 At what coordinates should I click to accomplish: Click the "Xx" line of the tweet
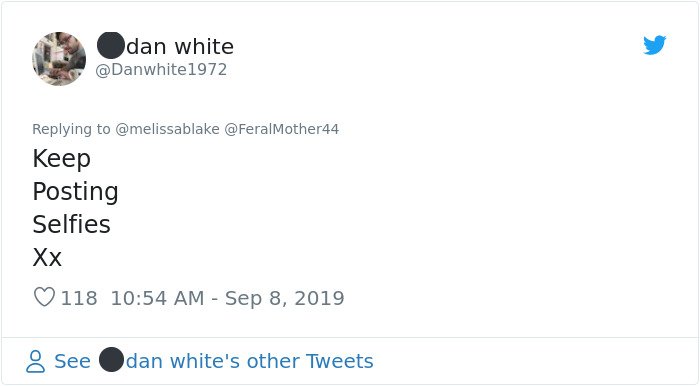pyautogui.click(x=47, y=257)
